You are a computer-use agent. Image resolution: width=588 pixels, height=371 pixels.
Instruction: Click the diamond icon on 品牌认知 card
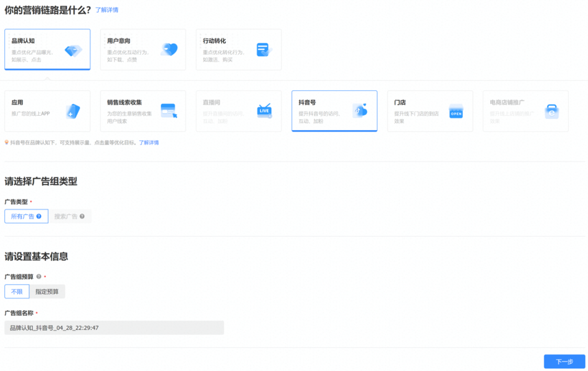pyautogui.click(x=73, y=51)
